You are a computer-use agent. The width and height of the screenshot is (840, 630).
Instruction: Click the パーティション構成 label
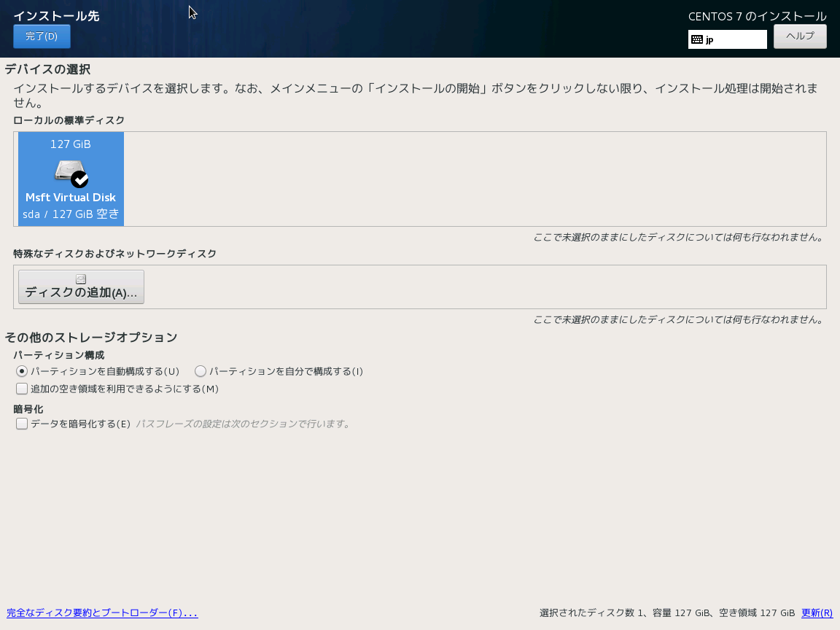(59, 356)
